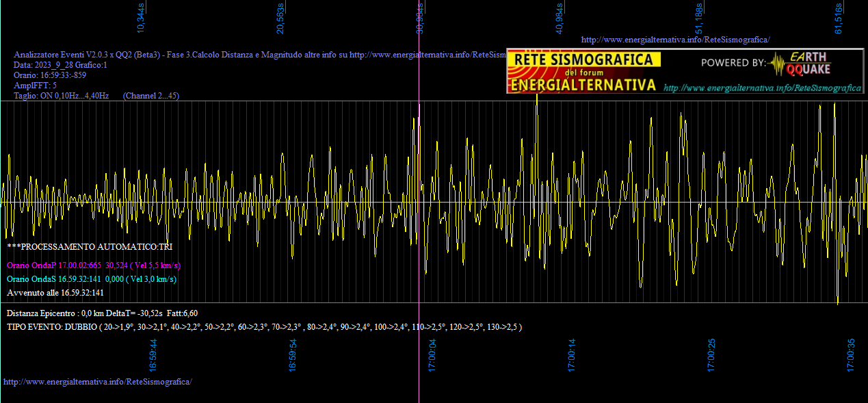Click the 'Distanza Epicentro : 0,0 km' line
The width and height of the screenshot is (868, 403).
[103, 313]
